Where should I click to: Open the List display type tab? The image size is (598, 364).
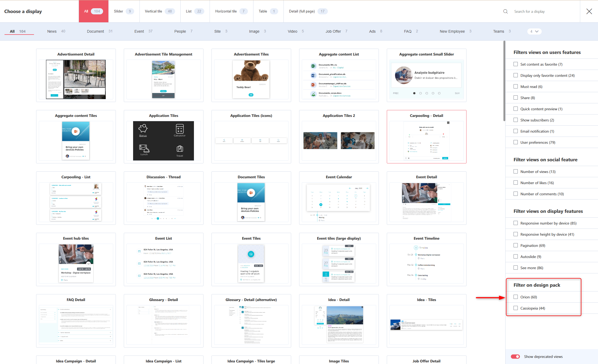tap(195, 11)
